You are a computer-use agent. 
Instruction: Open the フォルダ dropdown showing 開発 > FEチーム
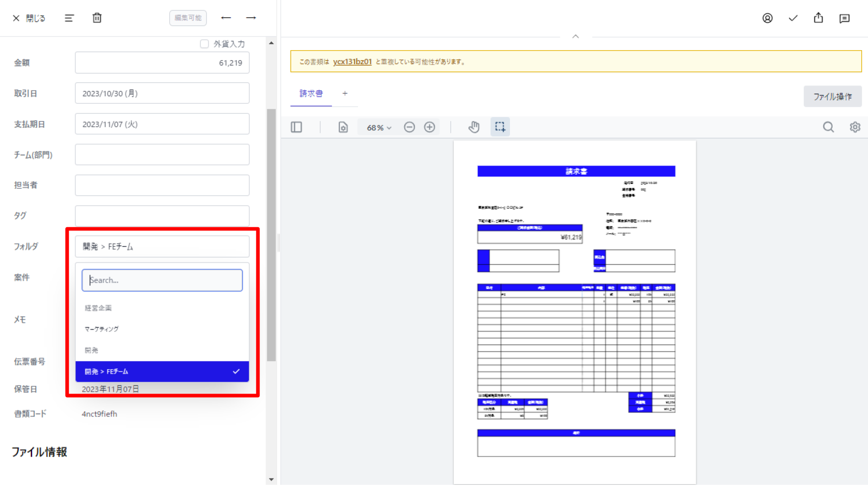(162, 247)
